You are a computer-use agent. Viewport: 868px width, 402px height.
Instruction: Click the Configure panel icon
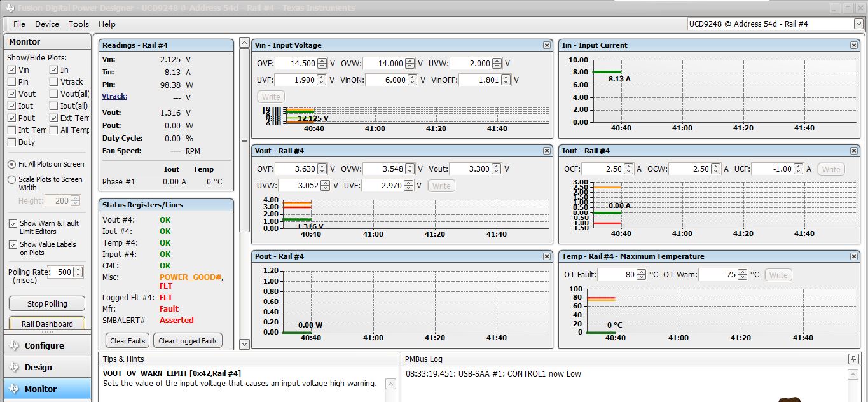coord(15,346)
